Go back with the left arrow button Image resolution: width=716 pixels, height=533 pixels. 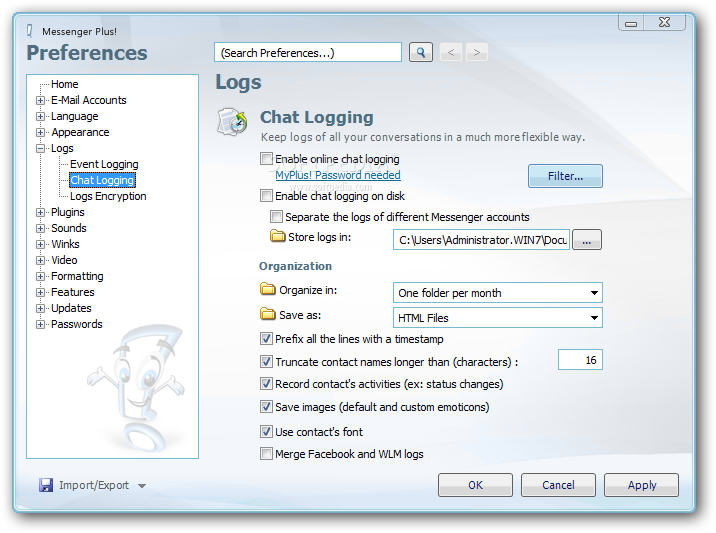coord(451,53)
